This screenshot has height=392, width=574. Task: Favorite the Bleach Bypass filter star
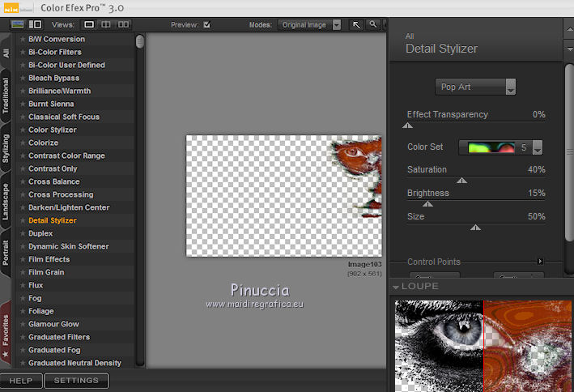pos(23,78)
